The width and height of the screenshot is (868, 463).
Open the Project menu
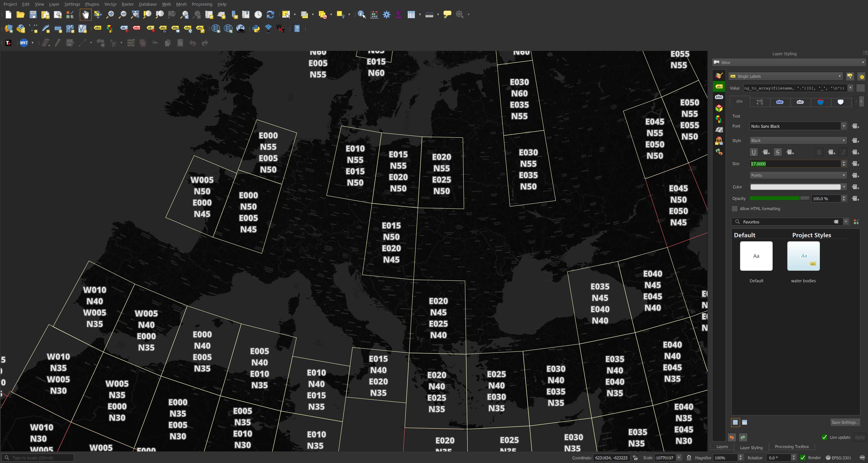click(x=10, y=4)
